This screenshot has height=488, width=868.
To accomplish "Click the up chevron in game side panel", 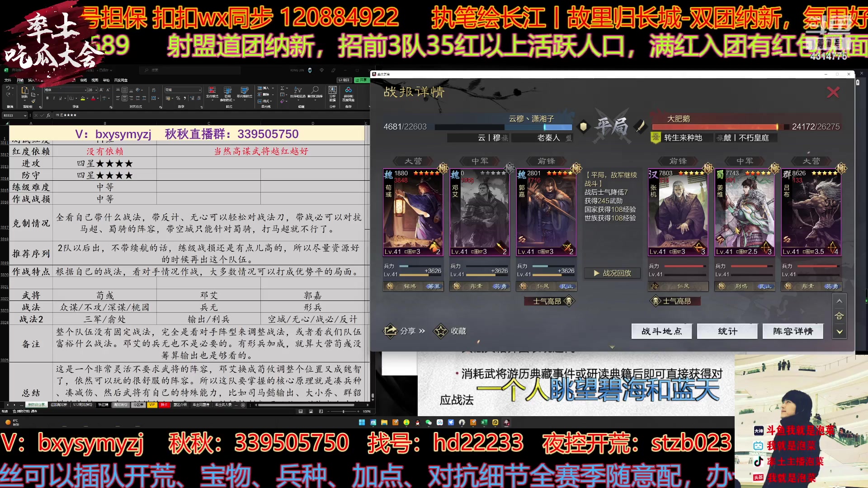I will coord(839,301).
